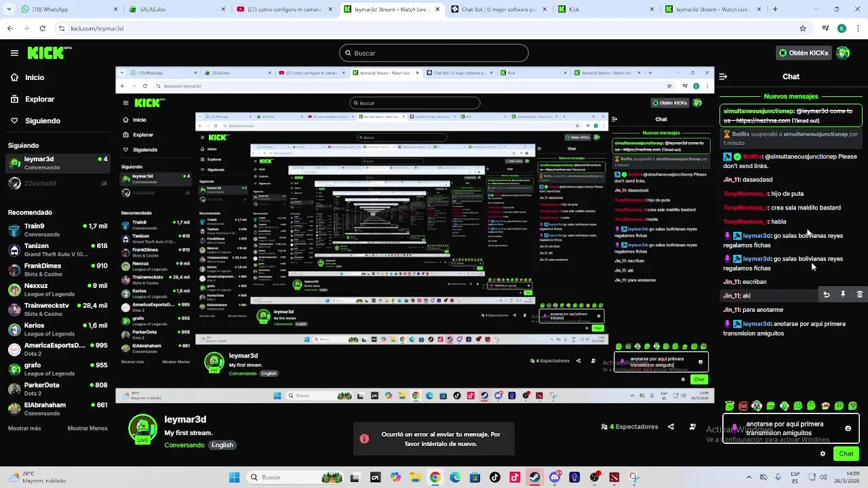The height and width of the screenshot is (488, 868).
Task: Click the live stream video player
Action: click(415, 235)
